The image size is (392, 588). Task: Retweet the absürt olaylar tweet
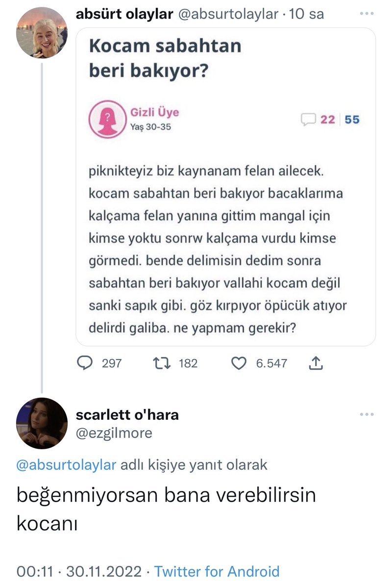(160, 363)
